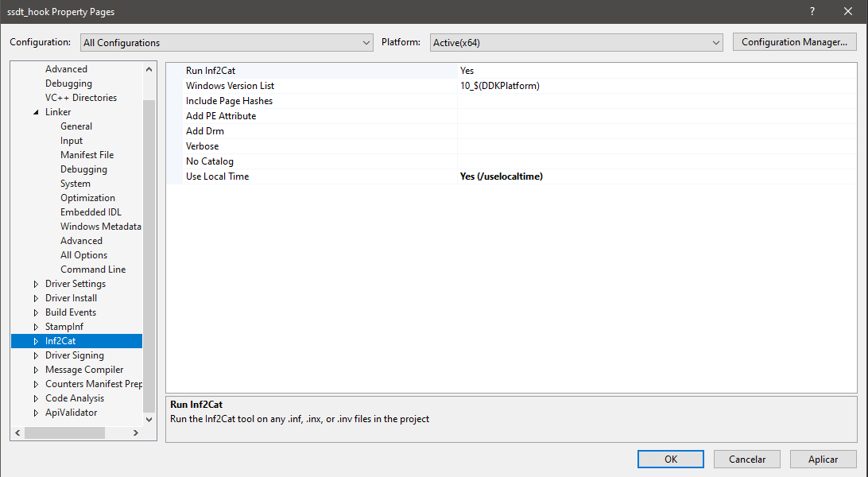
Task: Click the Configuration Manager button
Action: pos(794,42)
